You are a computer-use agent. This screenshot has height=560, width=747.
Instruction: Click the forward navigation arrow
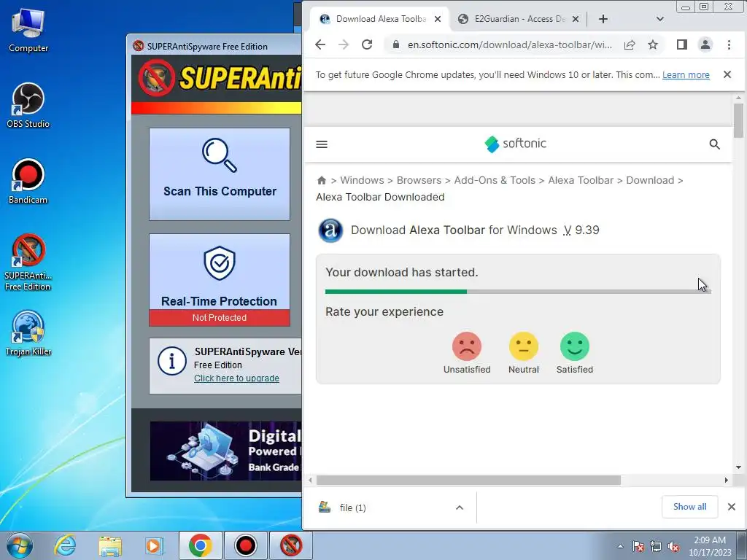[x=344, y=44]
